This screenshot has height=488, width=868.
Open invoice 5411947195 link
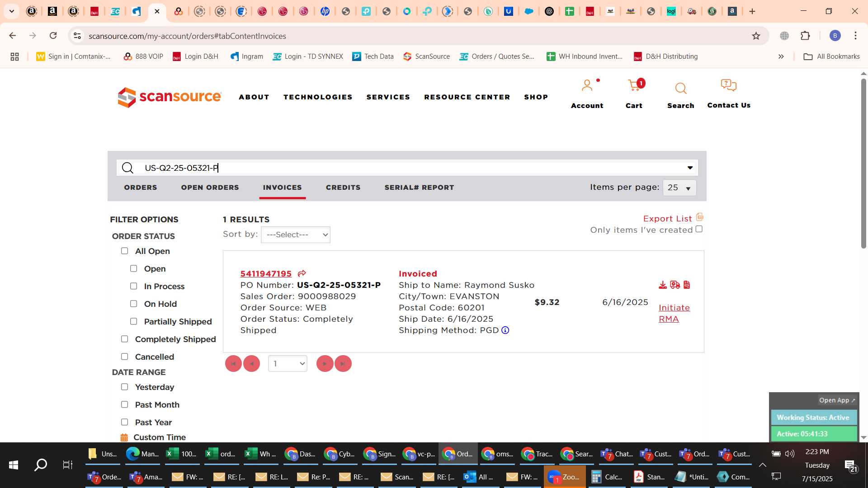(x=266, y=273)
